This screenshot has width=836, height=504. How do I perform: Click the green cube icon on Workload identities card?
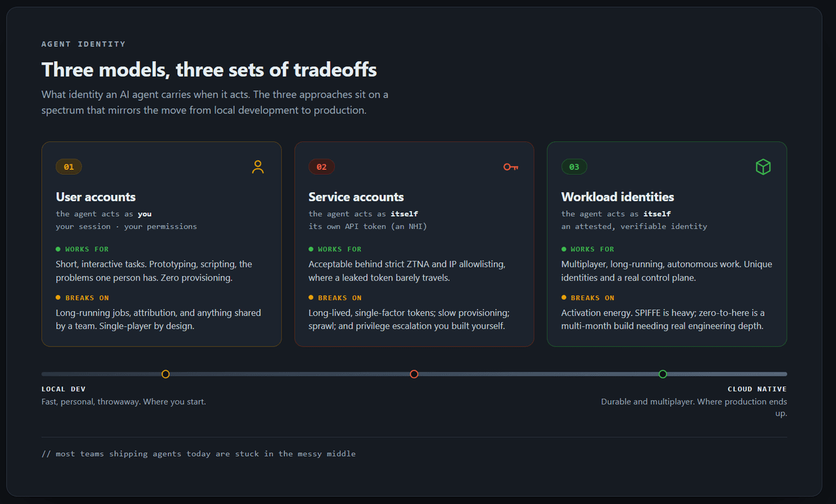pos(764,167)
